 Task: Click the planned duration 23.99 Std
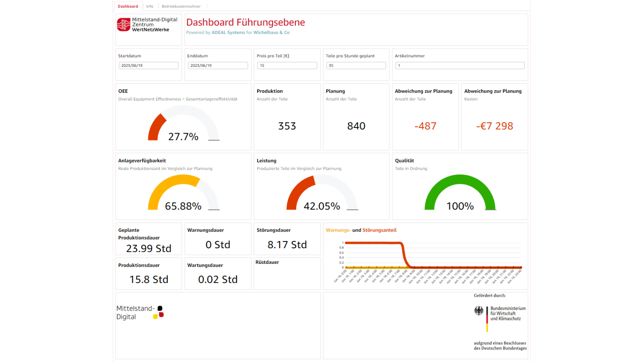click(x=149, y=249)
